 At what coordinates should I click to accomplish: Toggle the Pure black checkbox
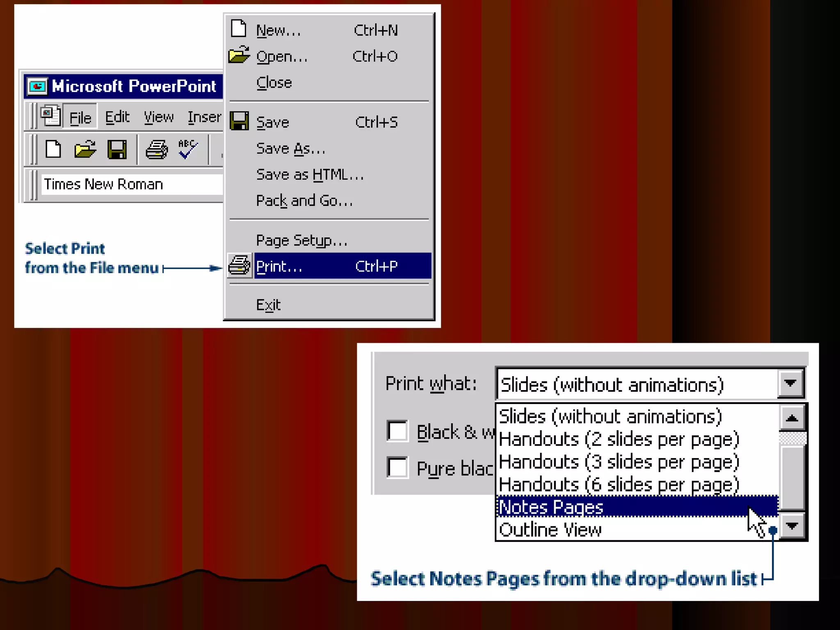(397, 467)
